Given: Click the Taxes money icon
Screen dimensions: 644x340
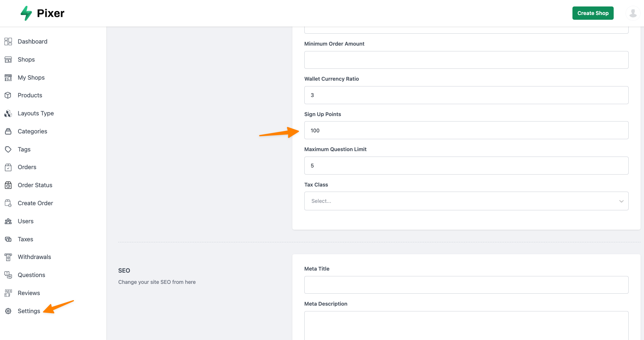Looking at the screenshot, I should 8,239.
